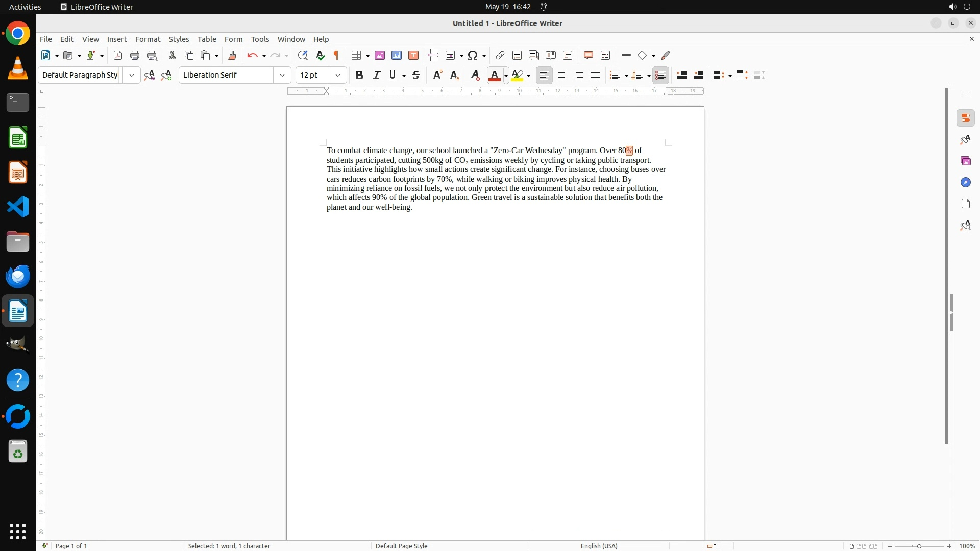Insert a table from toolbar
The width and height of the screenshot is (980, 551).
pyautogui.click(x=356, y=55)
